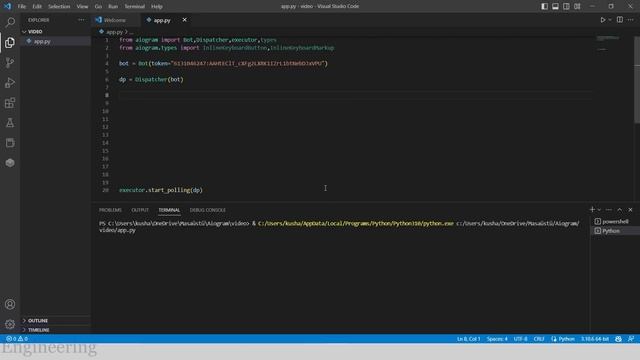Split the editor to the right
The width and height of the screenshot is (640, 360).
(x=620, y=20)
